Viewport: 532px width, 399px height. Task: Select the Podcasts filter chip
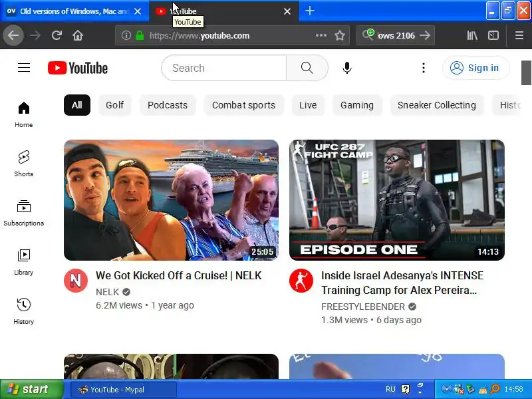pos(168,105)
